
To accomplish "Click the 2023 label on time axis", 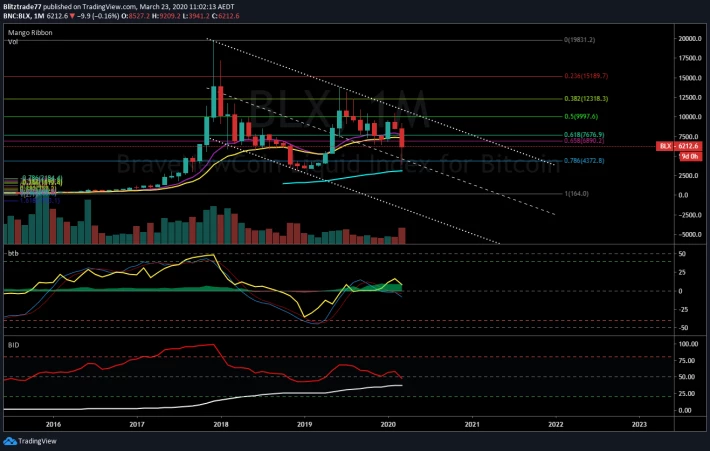I will pyautogui.click(x=639, y=424).
